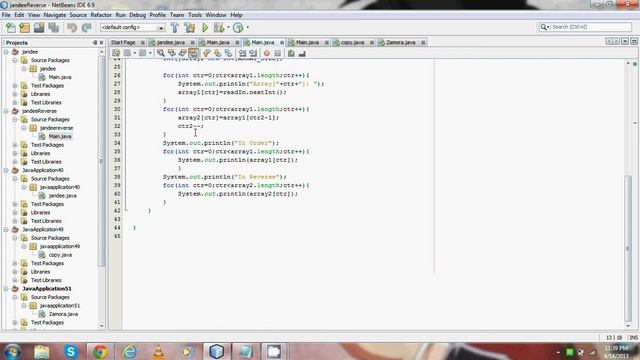Go to next bookmark in editor toolbar
Image resolution: width=640 pixels, height=360 pixels.
(x=217, y=53)
